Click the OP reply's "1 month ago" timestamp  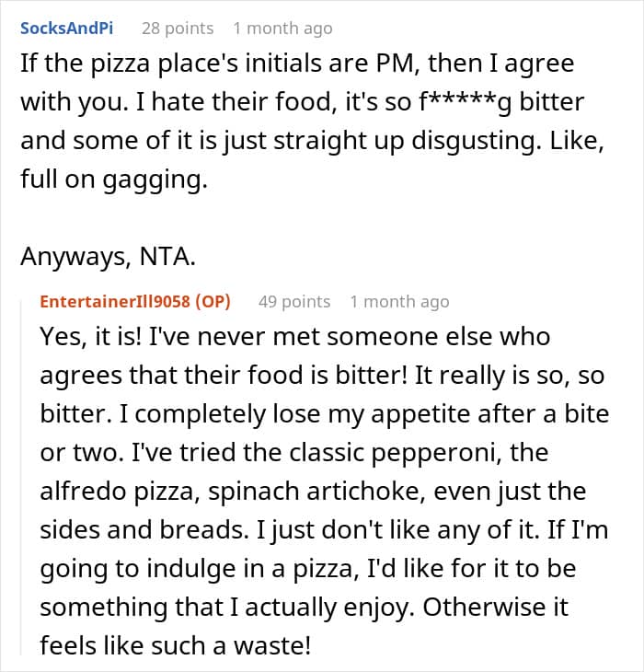399,302
